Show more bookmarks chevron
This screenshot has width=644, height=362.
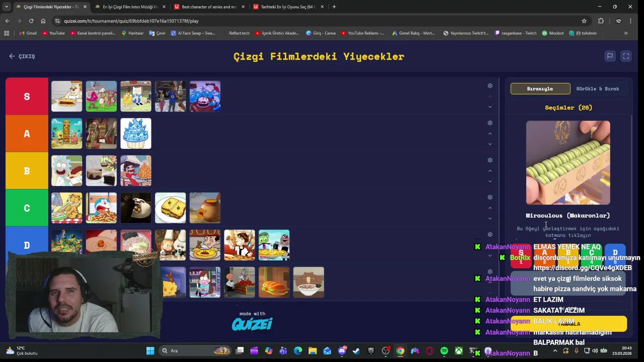pos(626,33)
